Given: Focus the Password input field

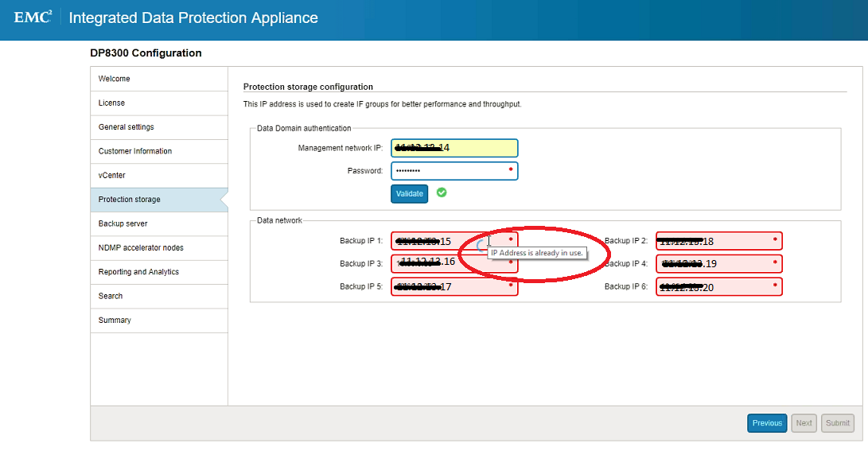Looking at the screenshot, I should pyautogui.click(x=453, y=171).
